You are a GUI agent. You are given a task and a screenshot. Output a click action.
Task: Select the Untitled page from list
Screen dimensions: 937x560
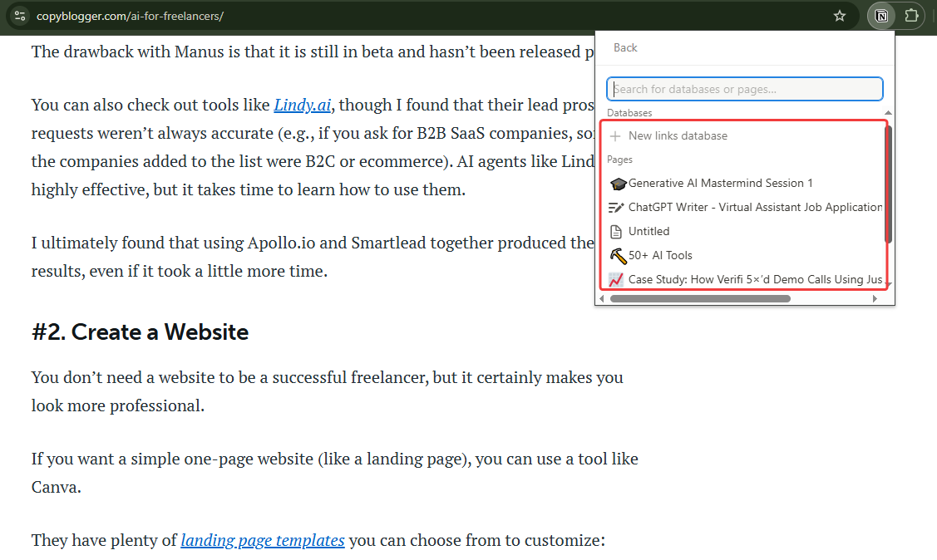pos(649,232)
